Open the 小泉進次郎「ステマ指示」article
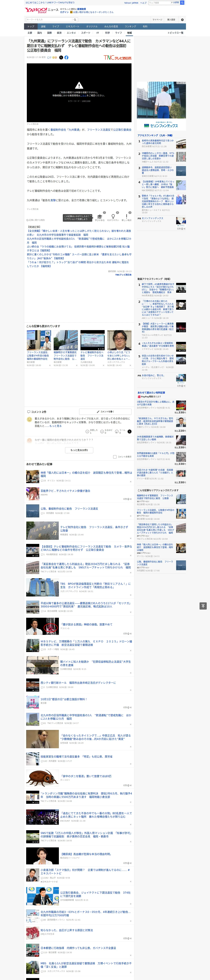The image size is (210, 980). [x=85, y=871]
